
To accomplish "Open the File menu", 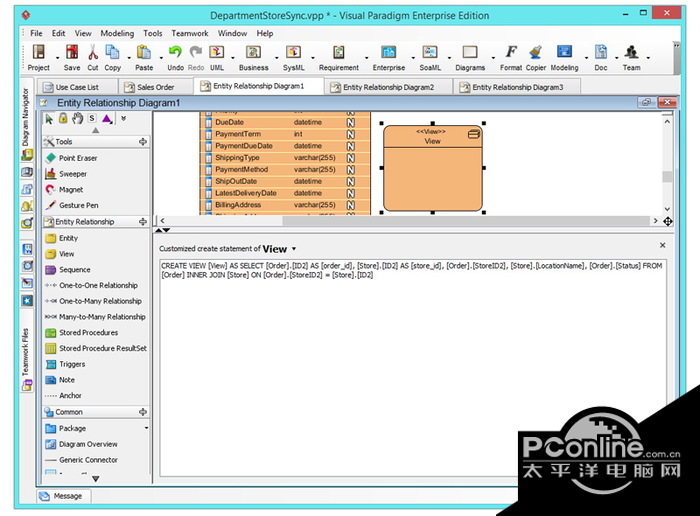I will tap(36, 33).
